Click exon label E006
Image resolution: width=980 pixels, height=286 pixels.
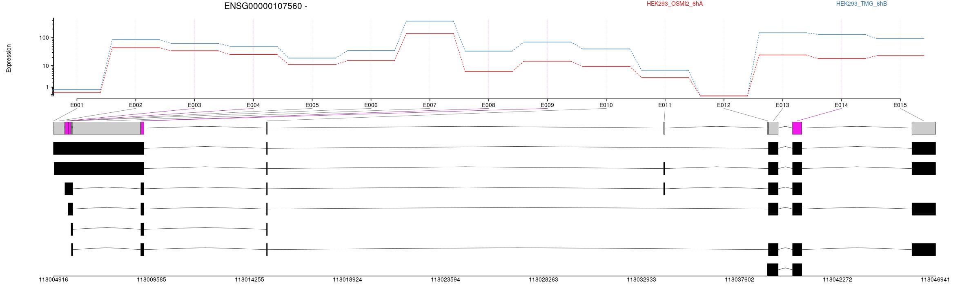(x=371, y=105)
